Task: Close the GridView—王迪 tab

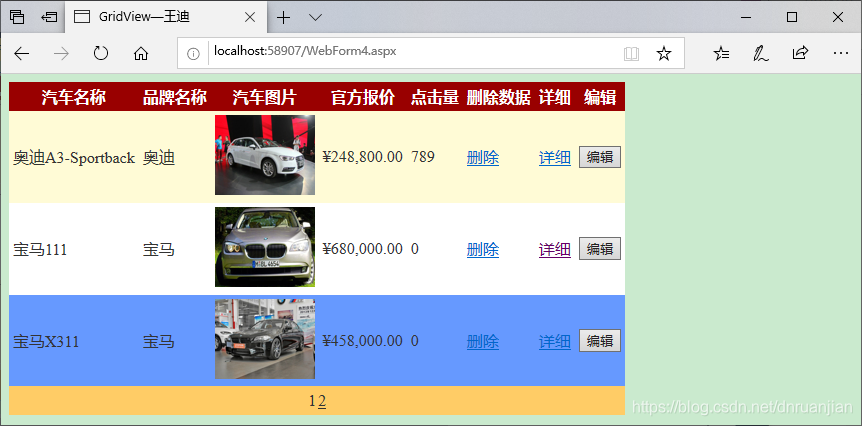Action: 250,18
